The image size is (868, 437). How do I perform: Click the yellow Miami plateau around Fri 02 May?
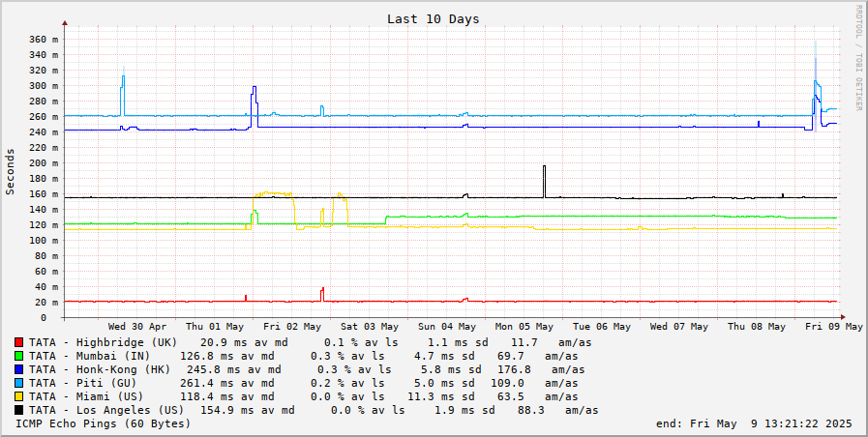[273, 193]
